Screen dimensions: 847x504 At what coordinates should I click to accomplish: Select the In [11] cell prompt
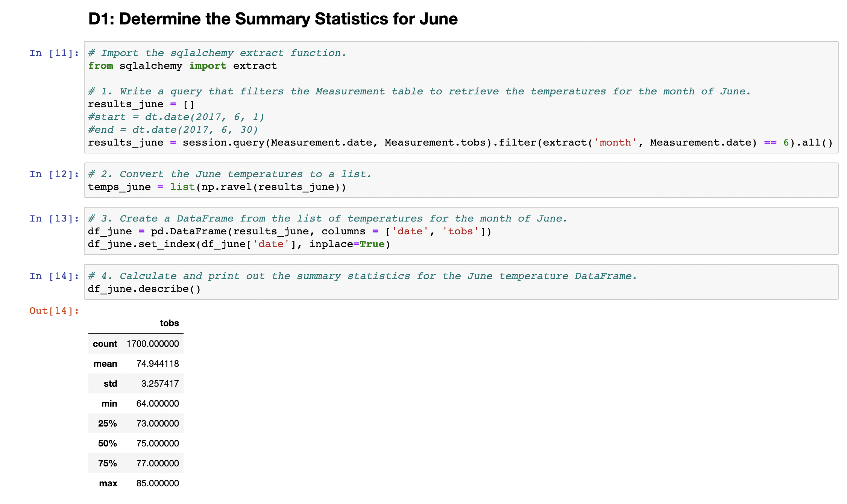click(54, 53)
